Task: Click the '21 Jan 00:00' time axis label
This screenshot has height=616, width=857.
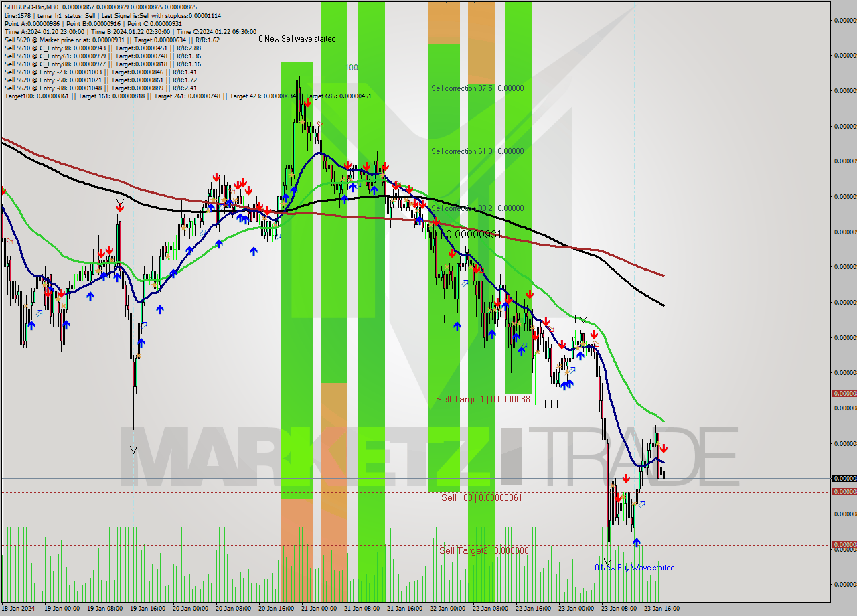Action: click(x=319, y=609)
